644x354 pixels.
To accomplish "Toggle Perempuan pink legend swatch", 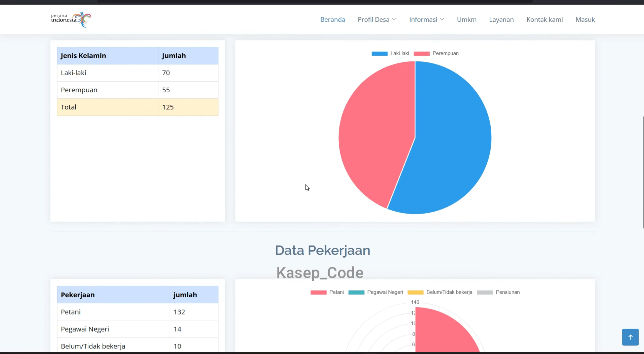I will pos(421,53).
